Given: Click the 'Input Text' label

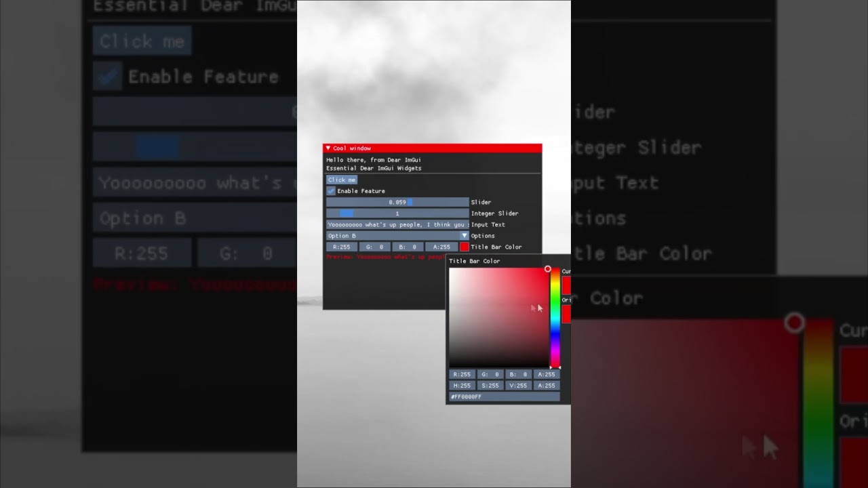Looking at the screenshot, I should pyautogui.click(x=488, y=224).
